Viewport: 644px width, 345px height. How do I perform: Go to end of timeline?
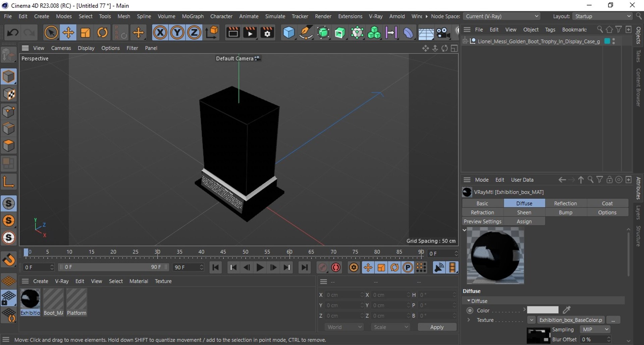304,267
